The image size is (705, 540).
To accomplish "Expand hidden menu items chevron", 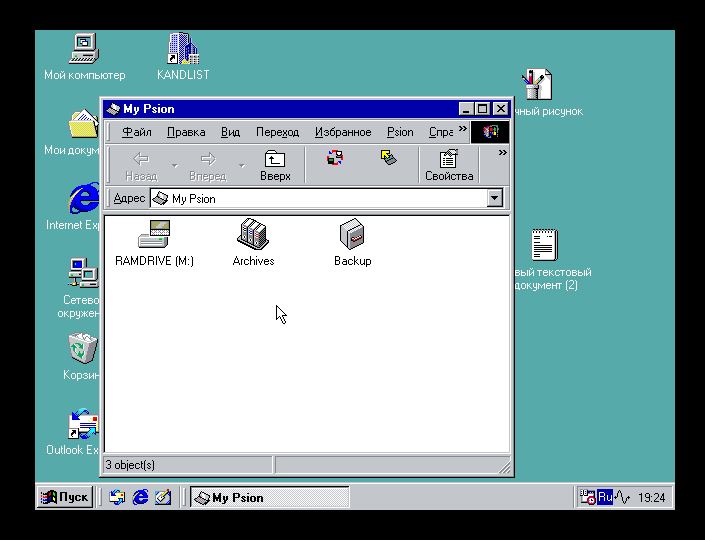I will pyautogui.click(x=463, y=130).
